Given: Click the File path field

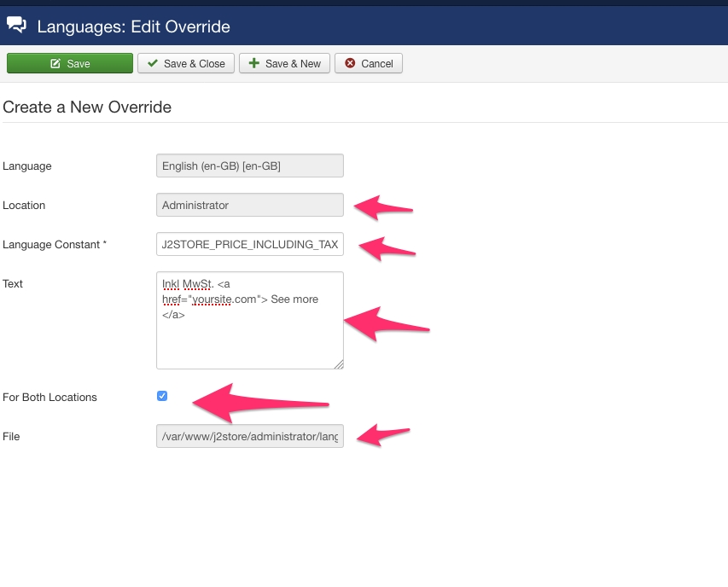Looking at the screenshot, I should pyautogui.click(x=250, y=436).
